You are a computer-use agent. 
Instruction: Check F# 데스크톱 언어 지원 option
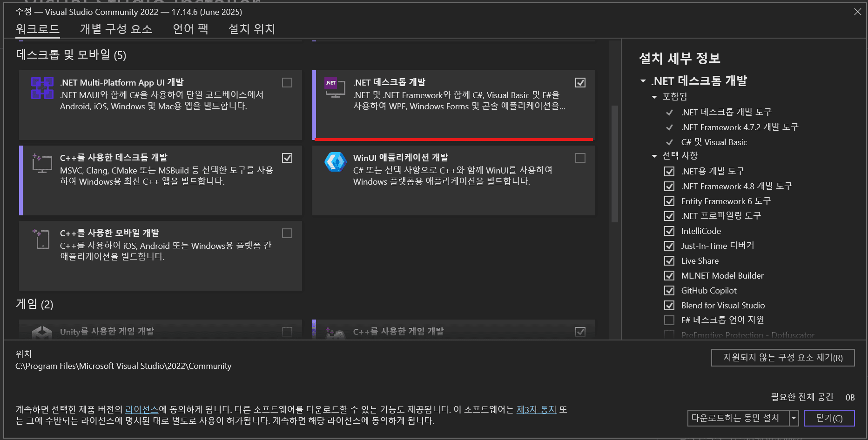click(x=669, y=320)
